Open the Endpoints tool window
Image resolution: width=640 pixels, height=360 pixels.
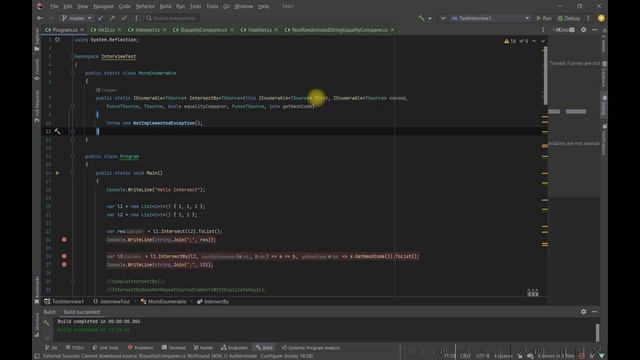234,348
